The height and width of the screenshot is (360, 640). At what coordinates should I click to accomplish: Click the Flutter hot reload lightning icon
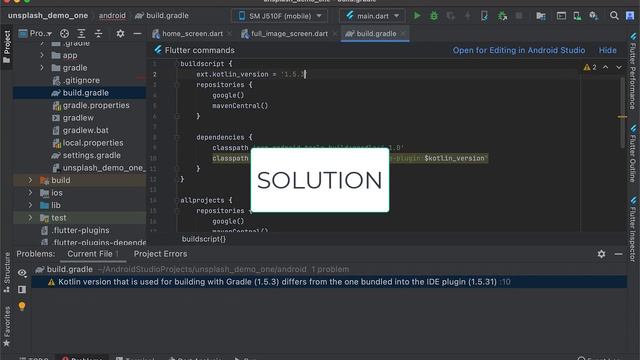(x=468, y=16)
